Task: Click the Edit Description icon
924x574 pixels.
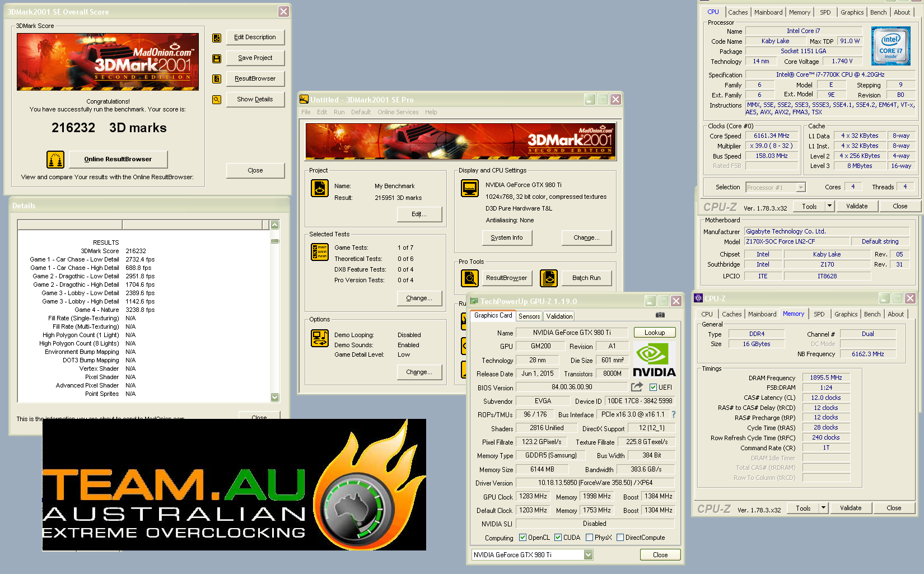Action: (x=217, y=38)
